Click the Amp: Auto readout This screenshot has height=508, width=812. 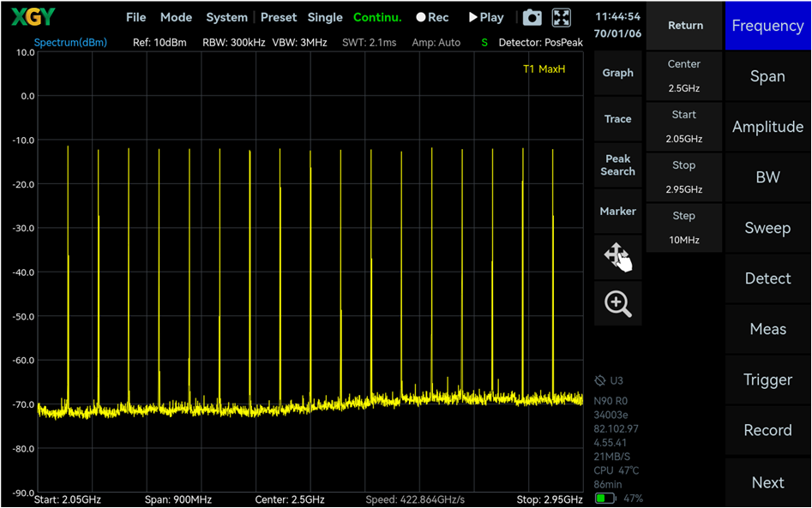coord(436,43)
